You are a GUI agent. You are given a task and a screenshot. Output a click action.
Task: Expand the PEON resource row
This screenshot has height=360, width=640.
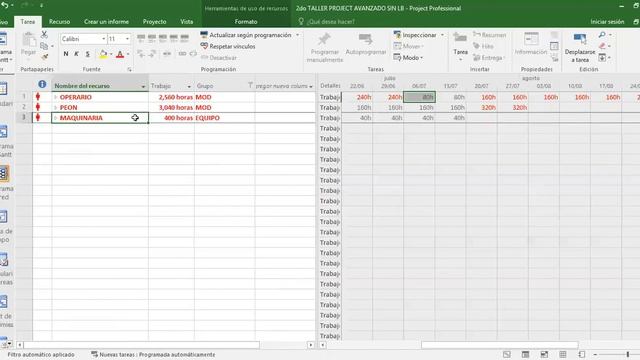click(x=56, y=107)
